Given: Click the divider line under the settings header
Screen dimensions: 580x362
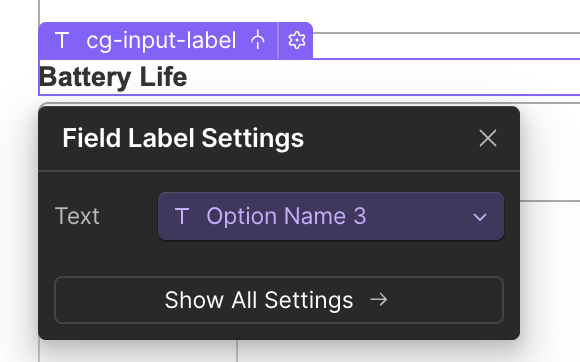Looking at the screenshot, I should coord(279,171).
